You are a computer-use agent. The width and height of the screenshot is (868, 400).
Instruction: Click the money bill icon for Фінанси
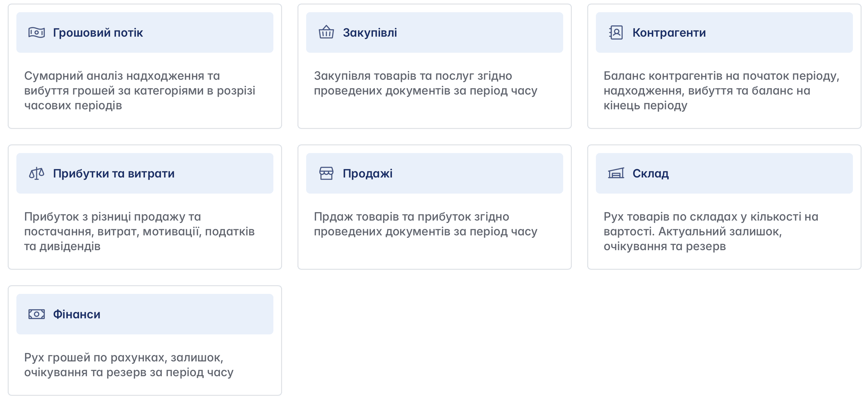(36, 314)
